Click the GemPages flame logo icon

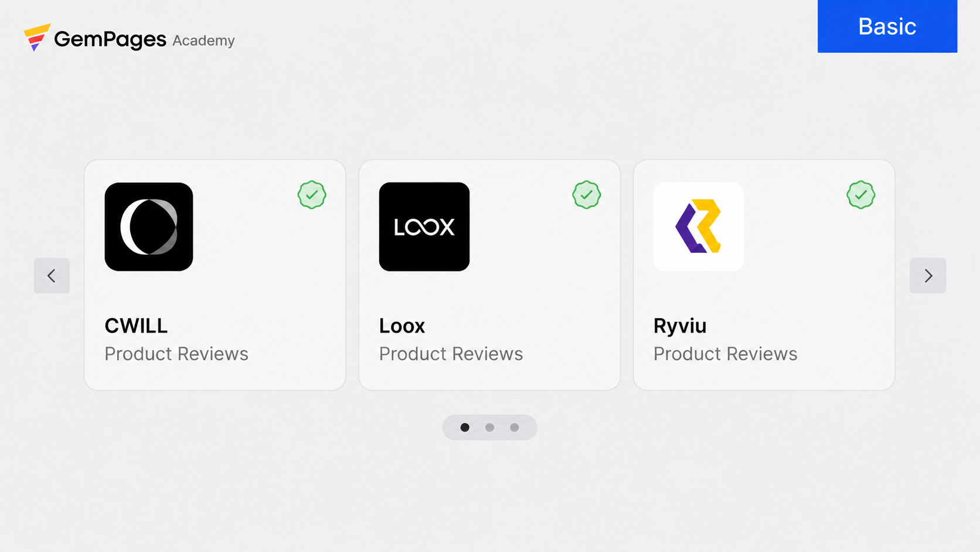36,38
